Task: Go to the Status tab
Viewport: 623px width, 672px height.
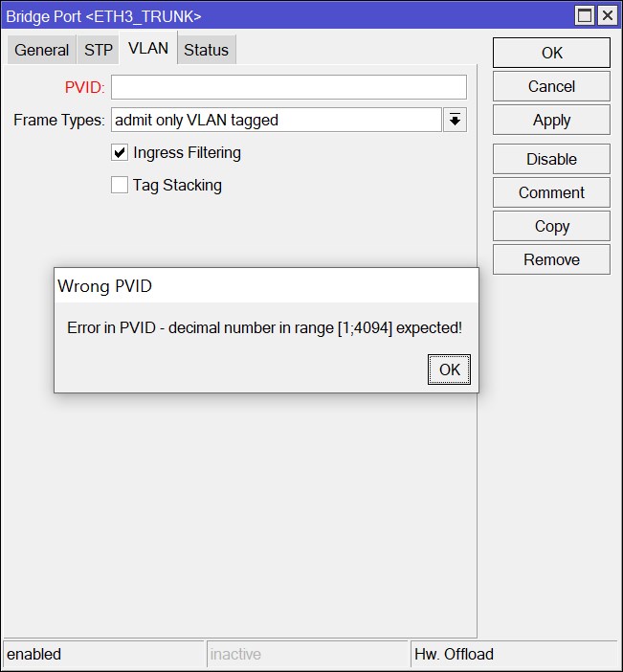Action: (x=206, y=50)
